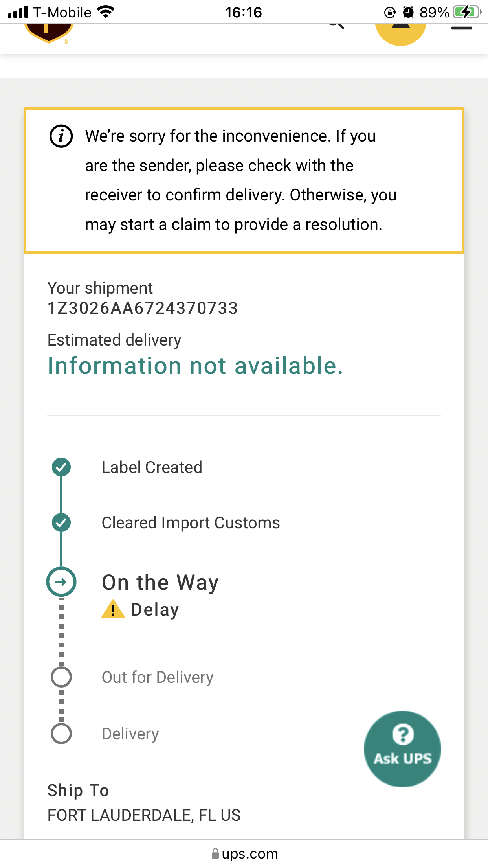Viewport: 488px width, 868px height.
Task: Tap the info circle icon in notice
Action: tap(61, 136)
